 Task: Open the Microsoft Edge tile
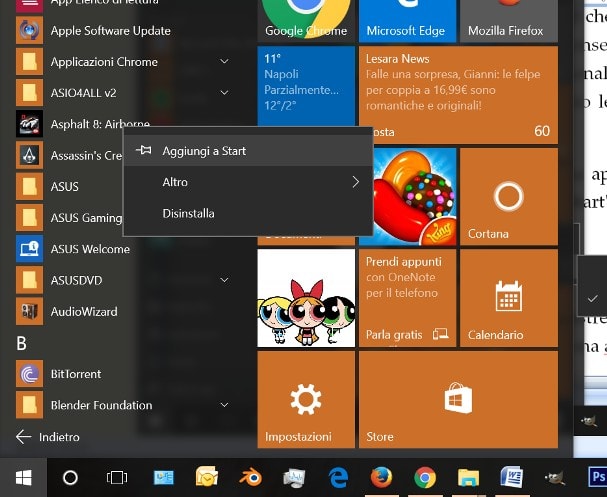point(407,21)
